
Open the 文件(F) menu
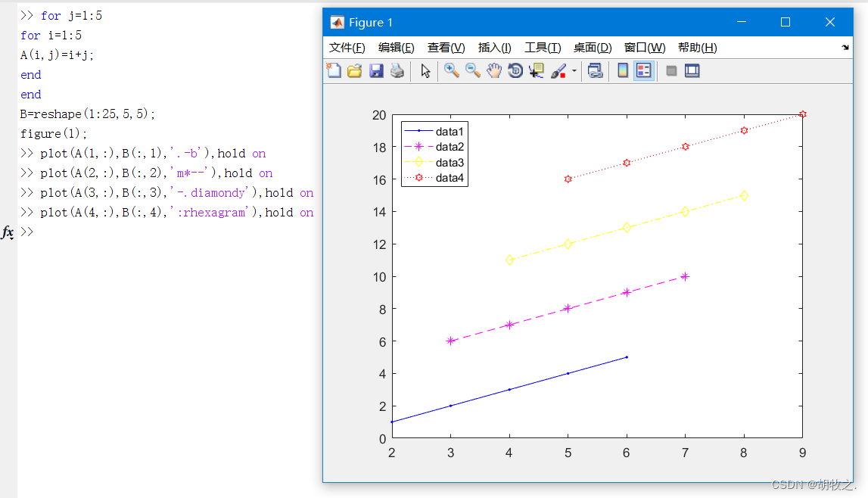click(347, 48)
